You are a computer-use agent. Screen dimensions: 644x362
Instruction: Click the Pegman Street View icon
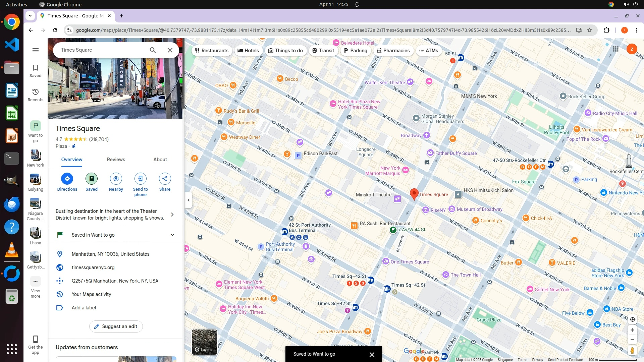point(632,351)
